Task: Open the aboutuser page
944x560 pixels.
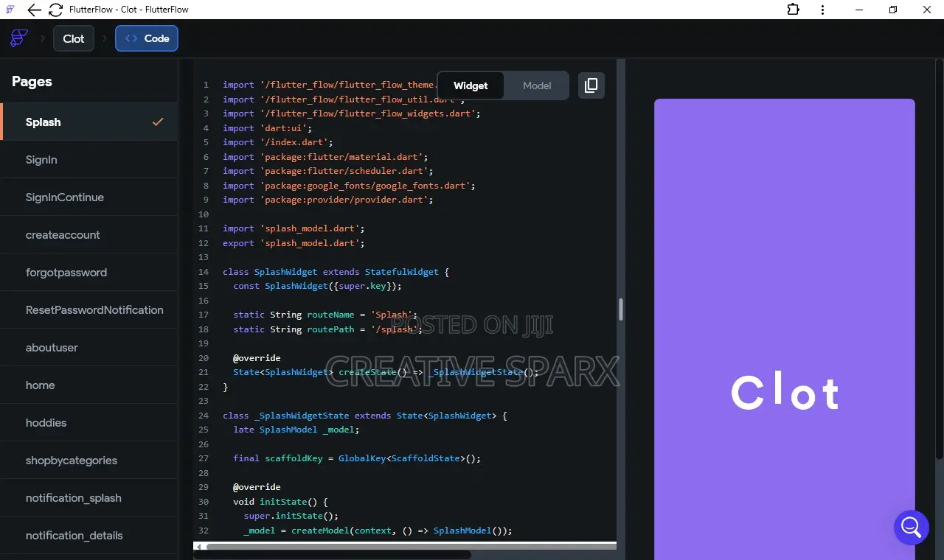Action: click(x=89, y=347)
